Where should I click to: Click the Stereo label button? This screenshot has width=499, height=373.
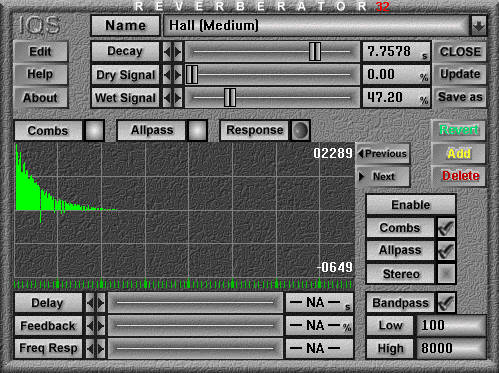point(400,274)
